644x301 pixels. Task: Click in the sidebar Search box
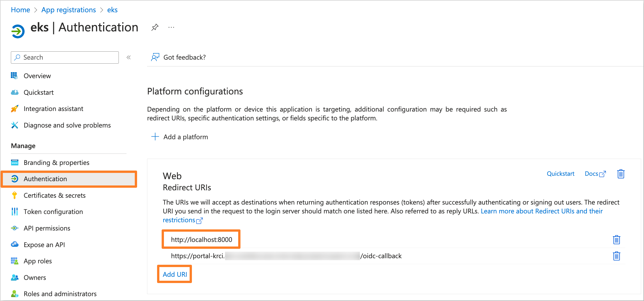[x=65, y=57]
